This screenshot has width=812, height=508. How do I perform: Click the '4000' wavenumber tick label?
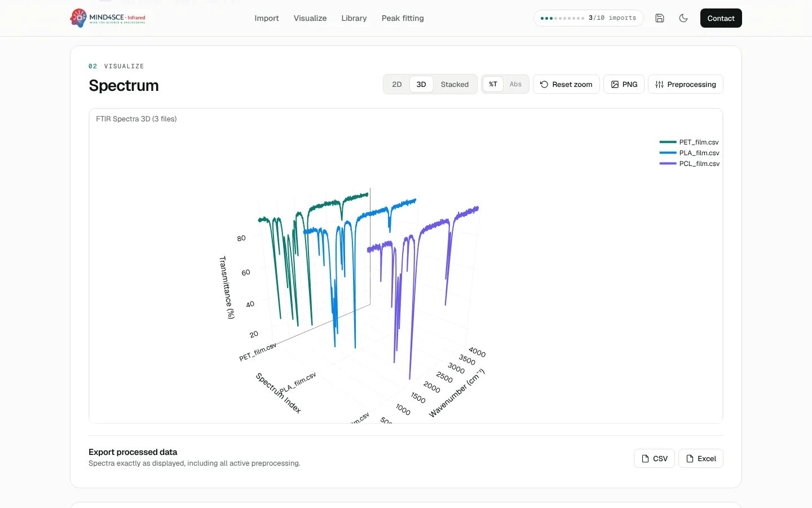click(477, 352)
